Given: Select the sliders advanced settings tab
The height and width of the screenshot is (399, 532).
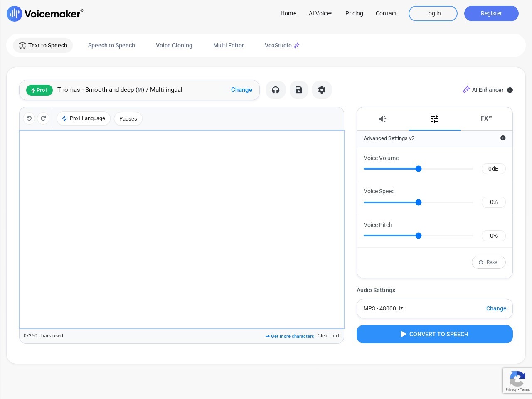Looking at the screenshot, I should (x=435, y=119).
